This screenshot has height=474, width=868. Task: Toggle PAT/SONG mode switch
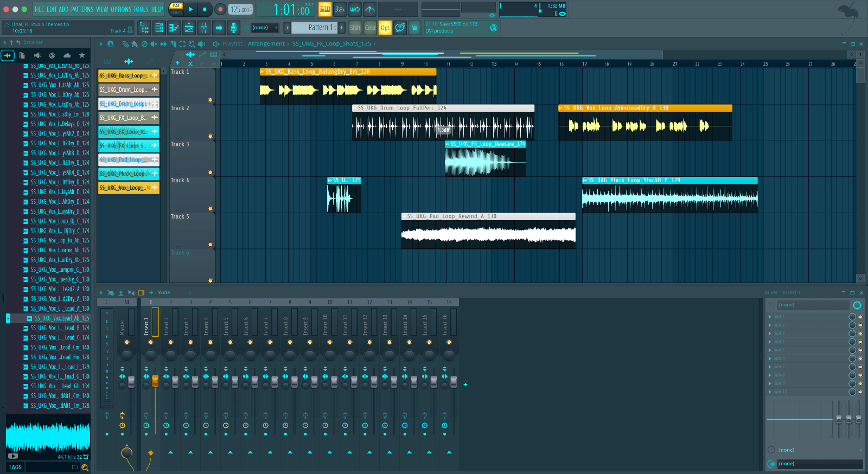pos(176,9)
